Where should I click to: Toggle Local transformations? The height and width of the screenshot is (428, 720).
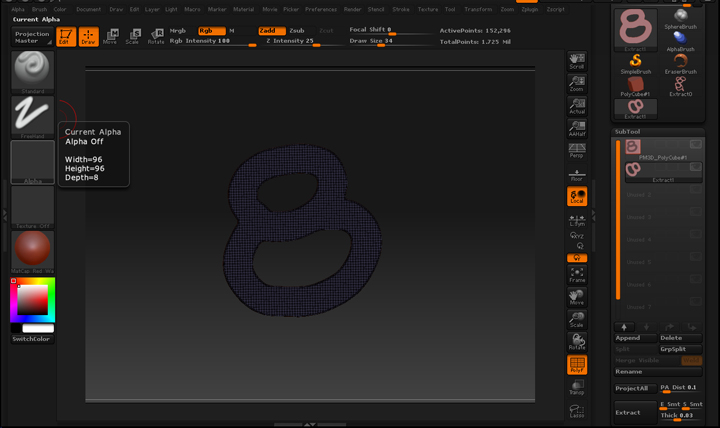[x=577, y=196]
